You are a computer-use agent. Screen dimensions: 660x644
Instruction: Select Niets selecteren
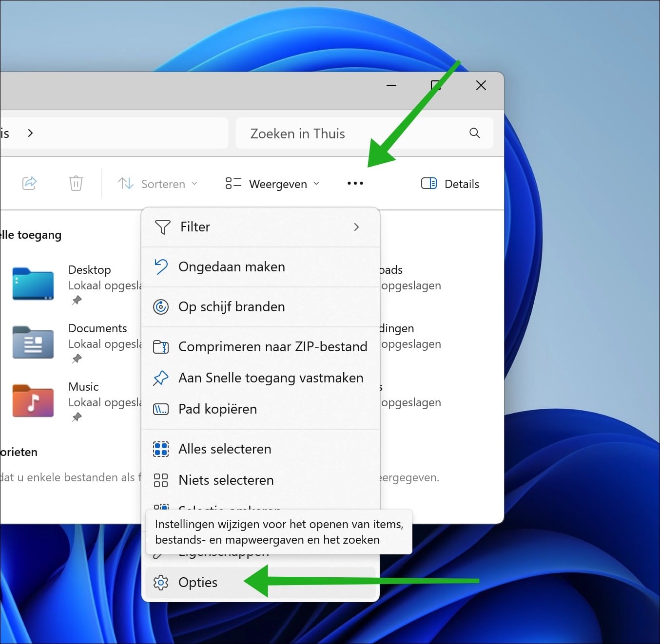point(226,480)
